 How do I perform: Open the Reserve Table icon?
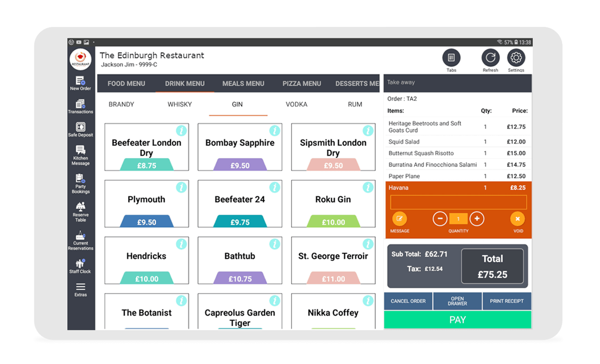(x=81, y=212)
